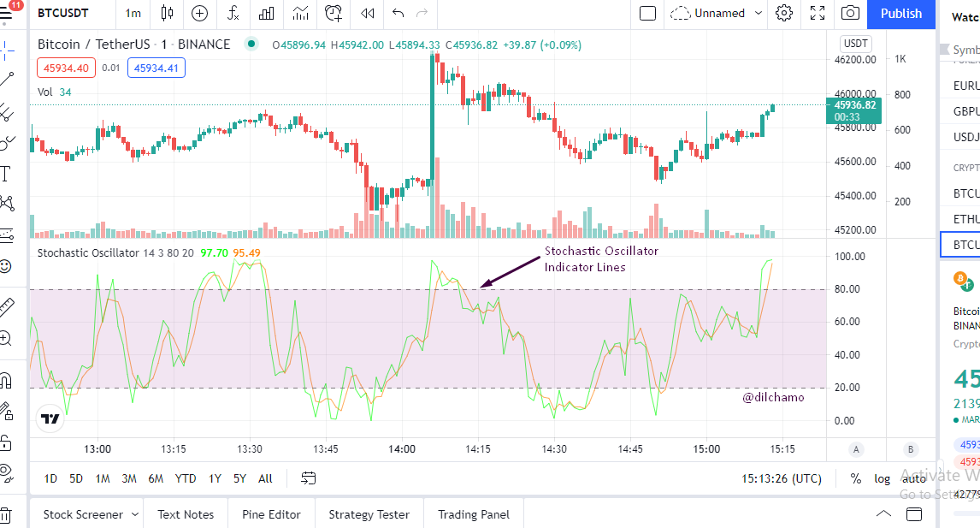Click the market status green dot

(251, 44)
